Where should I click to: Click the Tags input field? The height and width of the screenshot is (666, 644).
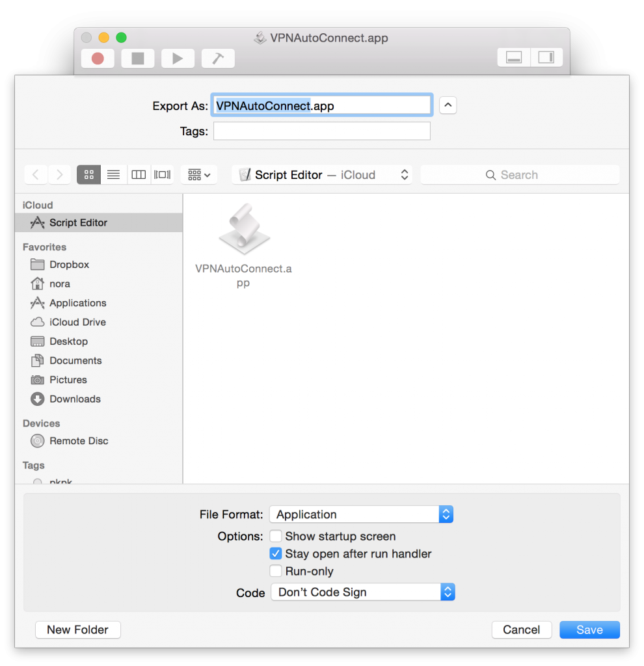pyautogui.click(x=322, y=131)
